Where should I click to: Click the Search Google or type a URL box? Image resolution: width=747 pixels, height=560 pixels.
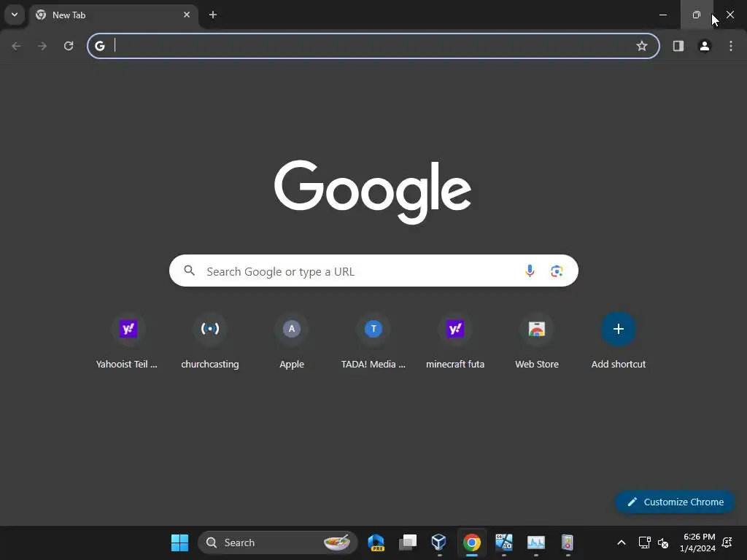point(373,271)
